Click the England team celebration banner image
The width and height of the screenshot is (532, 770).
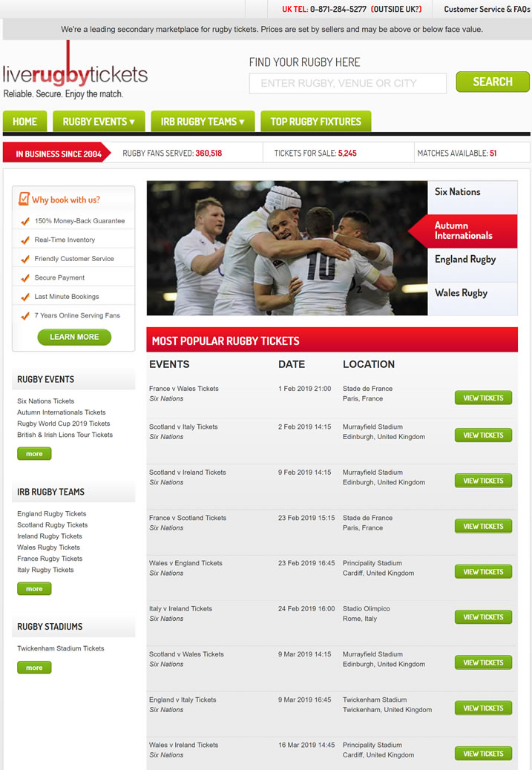287,248
